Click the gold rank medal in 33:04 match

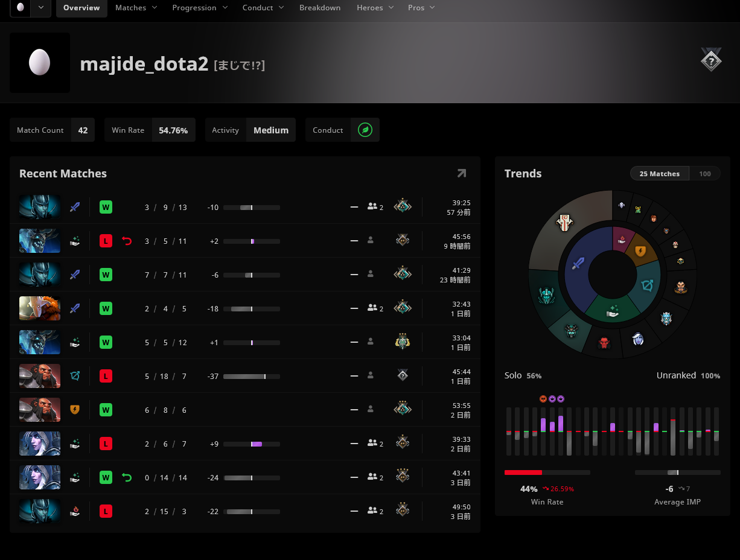click(x=403, y=342)
